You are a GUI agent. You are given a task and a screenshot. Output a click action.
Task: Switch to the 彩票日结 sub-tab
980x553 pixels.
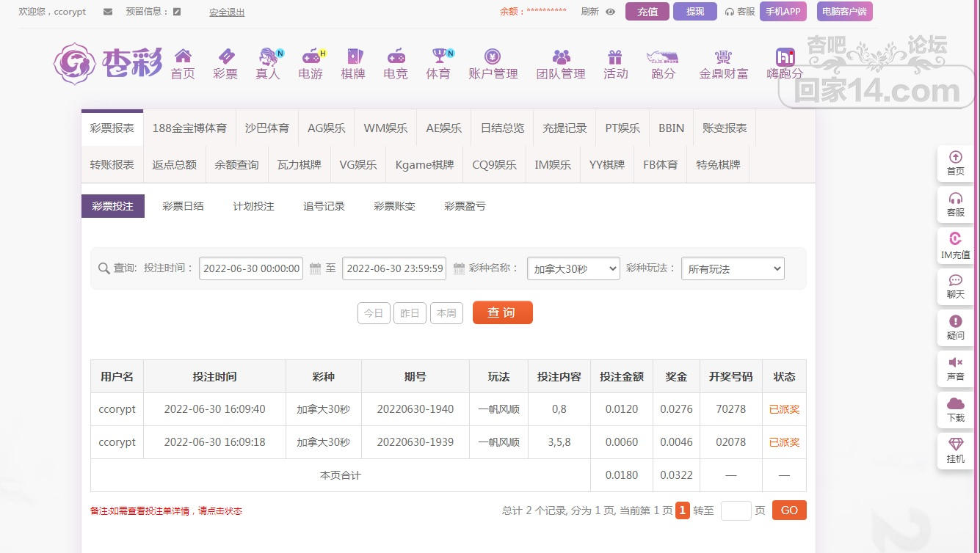[183, 206]
